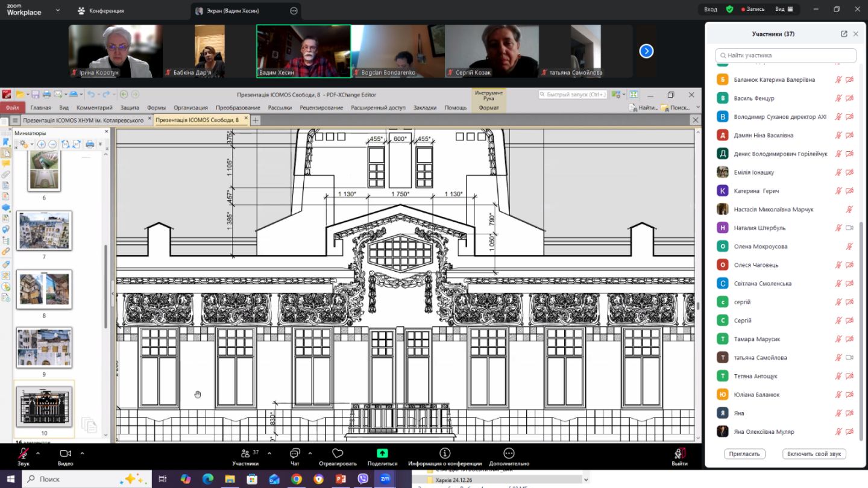Expand arrow next to Участники button
Viewport: 868px width, 488px height.
pos(269,453)
